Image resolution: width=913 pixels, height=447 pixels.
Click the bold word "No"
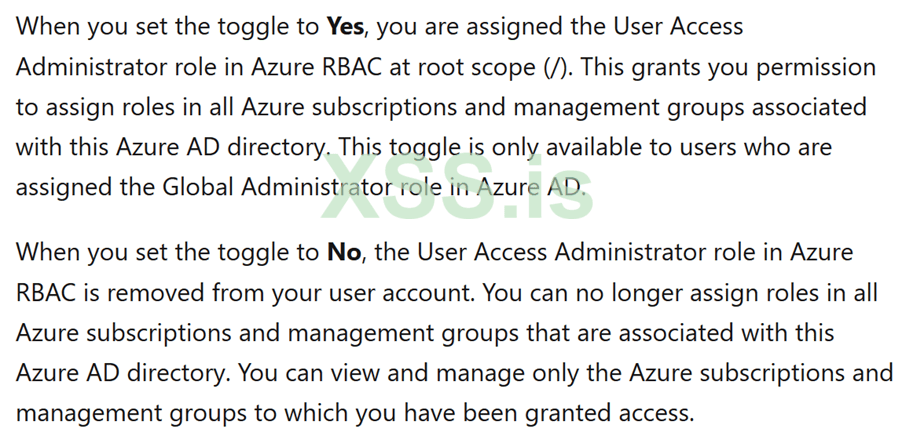coord(344,251)
